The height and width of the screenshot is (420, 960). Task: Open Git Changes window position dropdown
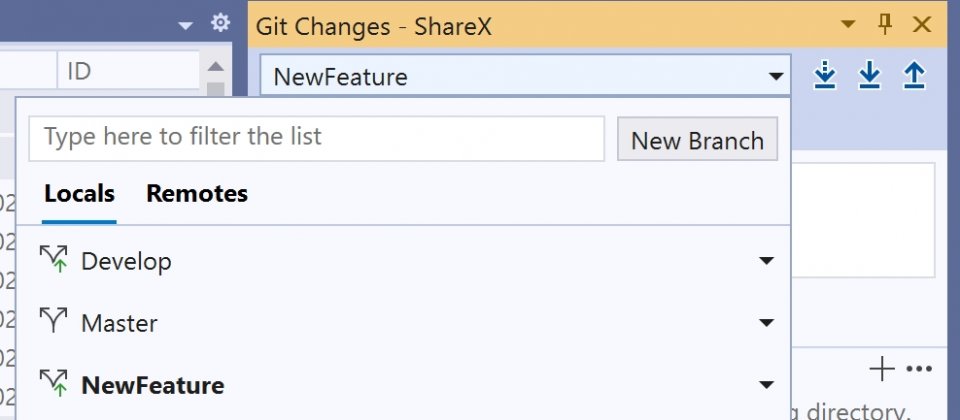(848, 24)
